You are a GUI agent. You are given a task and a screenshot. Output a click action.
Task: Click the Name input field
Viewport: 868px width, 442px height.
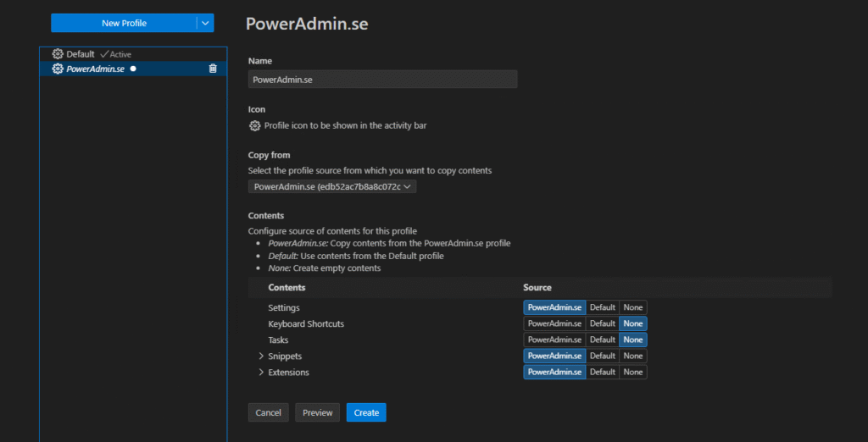382,79
